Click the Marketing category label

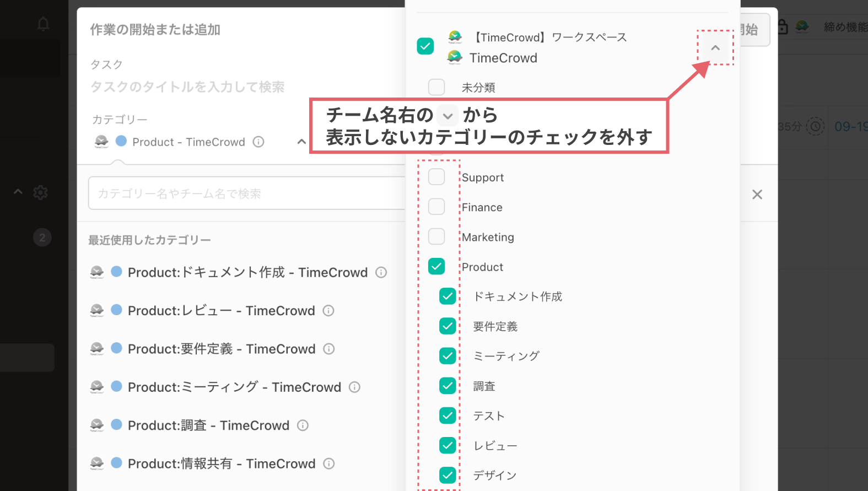pos(488,237)
